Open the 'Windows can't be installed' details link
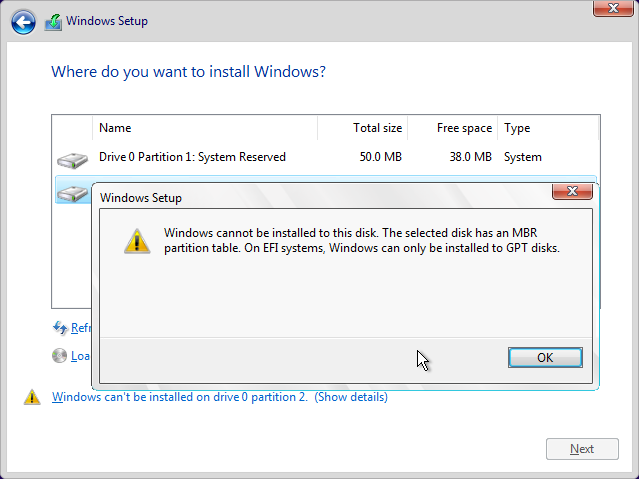Viewport: 639px width, 479px height. pyautogui.click(x=220, y=397)
